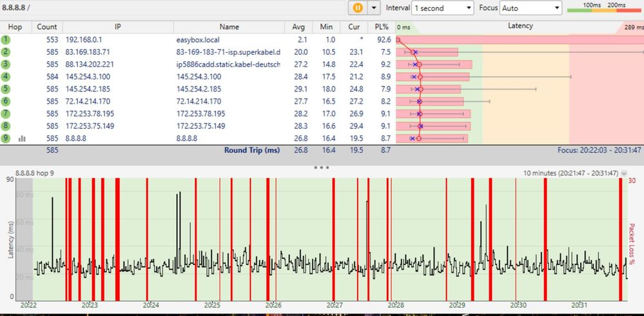Click the Latency graph column header
The height and width of the screenshot is (316, 644).
(x=520, y=26)
